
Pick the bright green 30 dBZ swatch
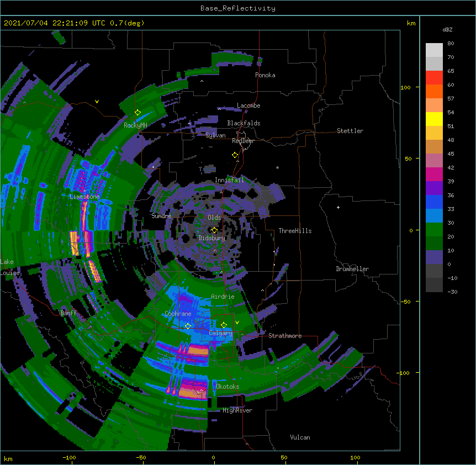pos(434,230)
